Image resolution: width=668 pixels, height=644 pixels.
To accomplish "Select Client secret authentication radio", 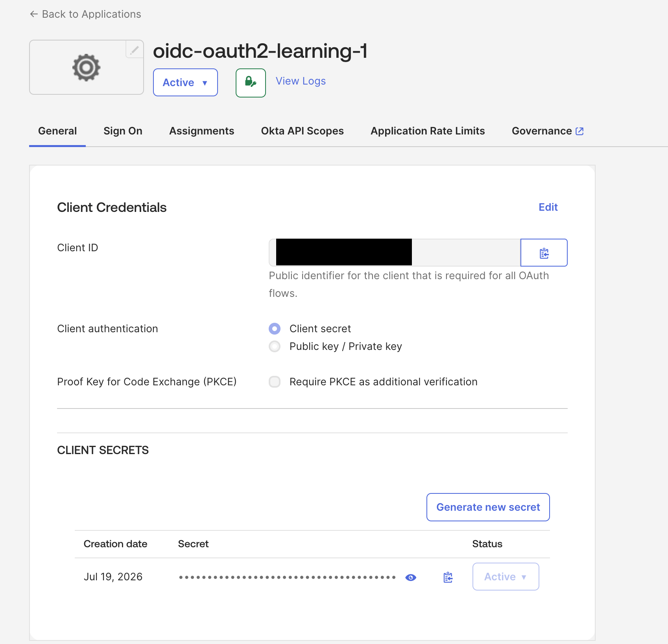I will [275, 328].
